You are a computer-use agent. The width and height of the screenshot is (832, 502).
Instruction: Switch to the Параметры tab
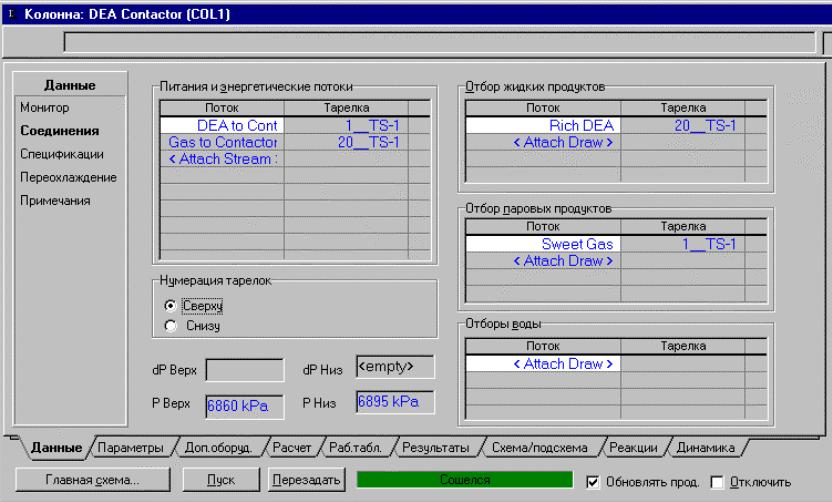coord(131,448)
